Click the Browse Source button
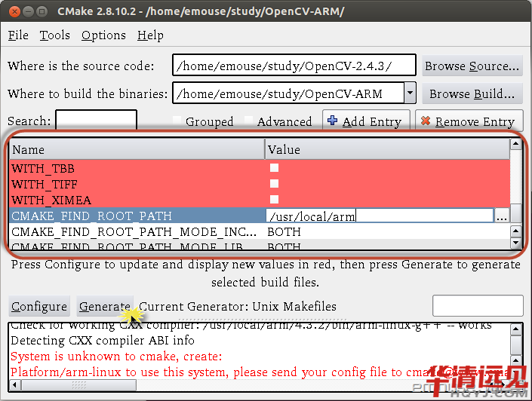The width and height of the screenshot is (532, 401). point(472,66)
